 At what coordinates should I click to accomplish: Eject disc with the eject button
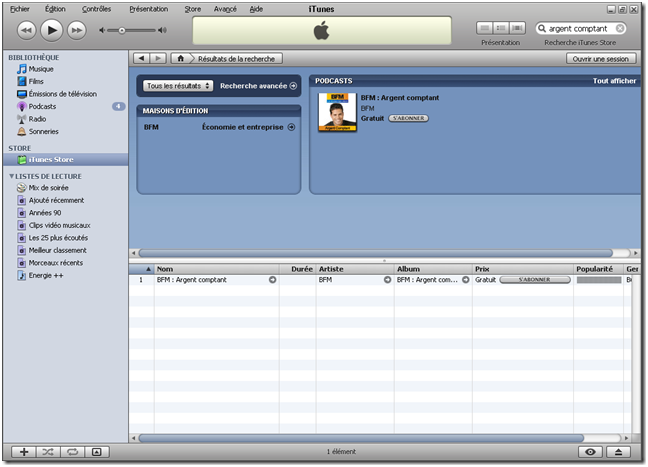(618, 452)
